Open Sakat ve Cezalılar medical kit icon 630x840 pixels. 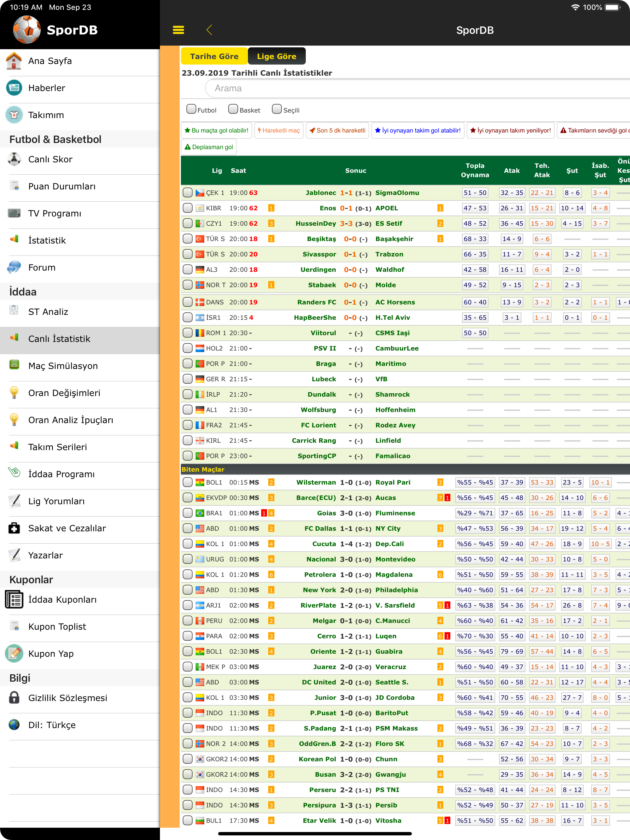point(14,528)
